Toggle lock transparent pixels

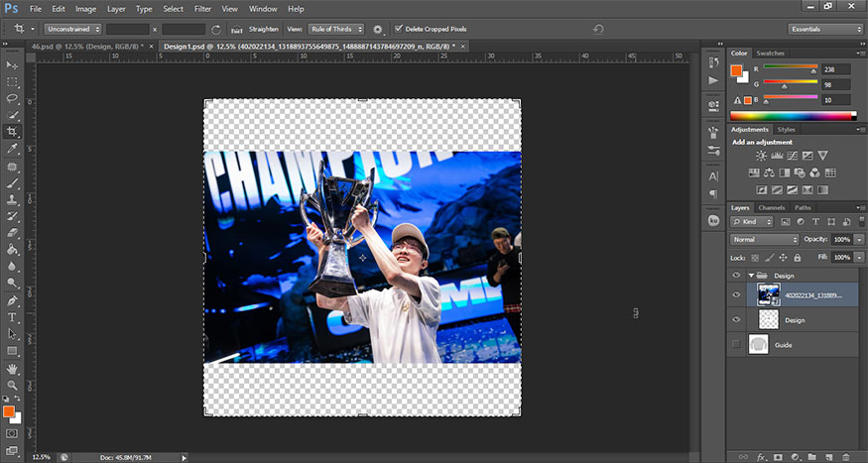(755, 258)
